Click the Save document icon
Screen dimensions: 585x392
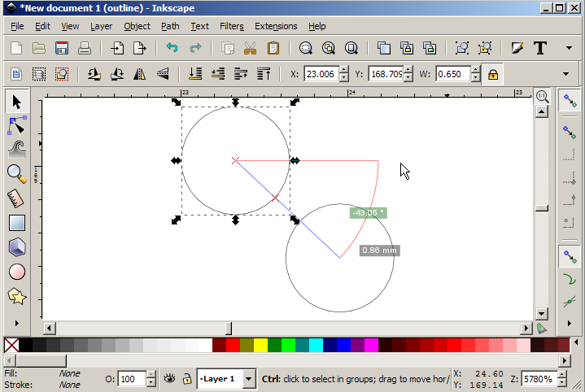[61, 48]
